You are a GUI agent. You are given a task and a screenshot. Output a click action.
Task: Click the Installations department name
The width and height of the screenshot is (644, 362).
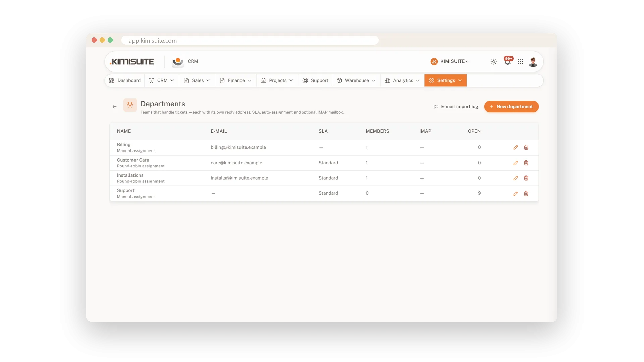(x=130, y=175)
